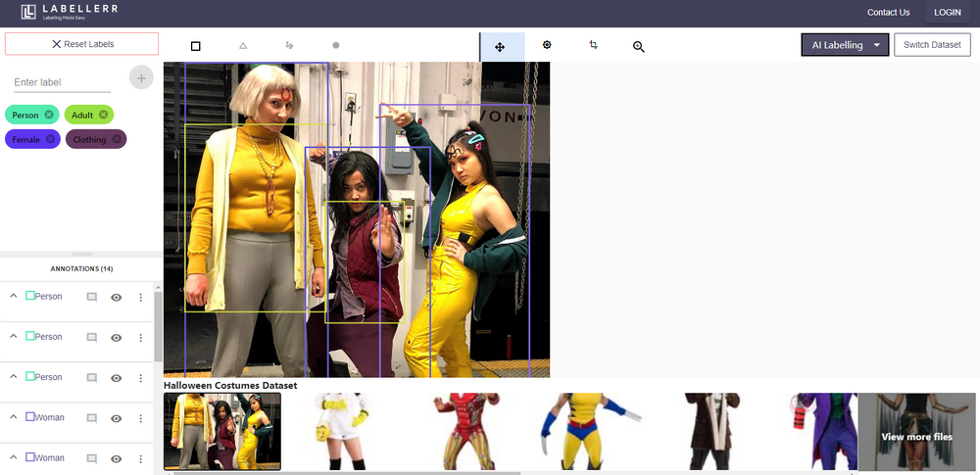Image resolution: width=980 pixels, height=475 pixels.
Task: Click the Reset Labels button
Action: 82,44
